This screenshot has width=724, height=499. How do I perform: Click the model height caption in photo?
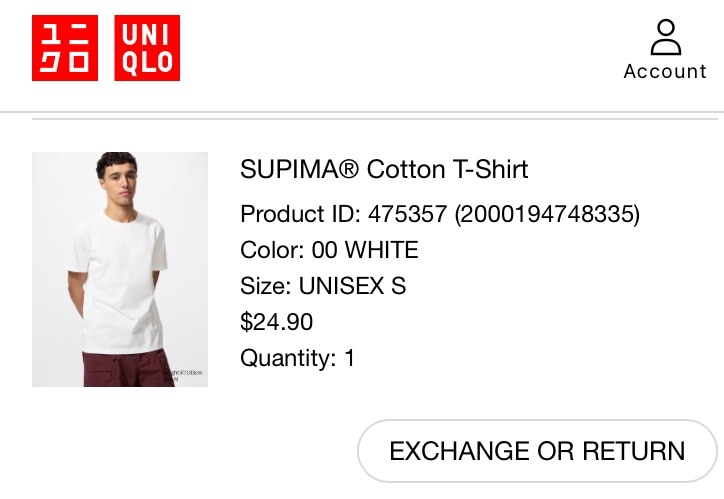point(187,374)
